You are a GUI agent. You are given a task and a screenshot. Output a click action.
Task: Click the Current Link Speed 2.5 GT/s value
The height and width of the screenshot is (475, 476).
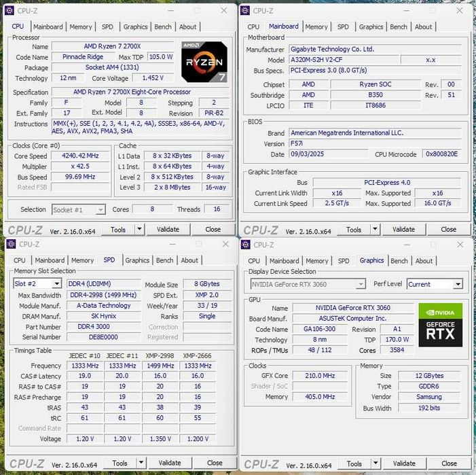[x=337, y=203]
